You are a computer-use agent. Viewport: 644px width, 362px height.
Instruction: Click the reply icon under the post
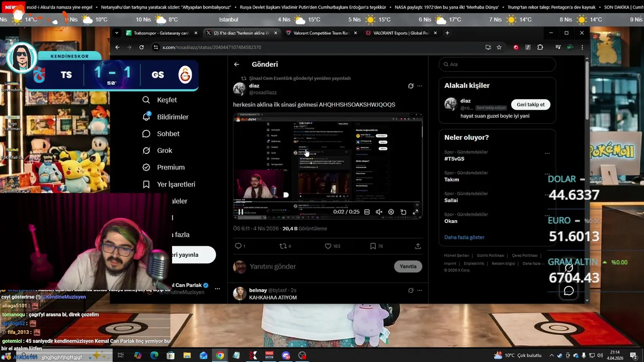[238, 246]
